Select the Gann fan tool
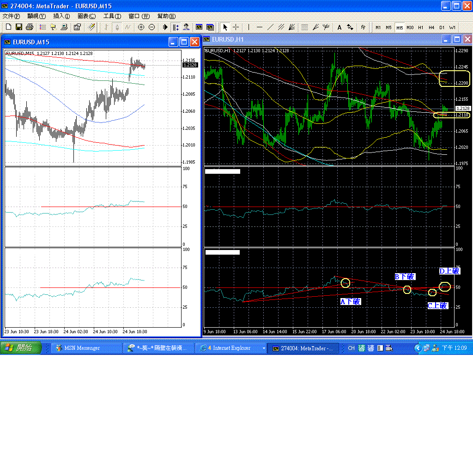The height and width of the screenshot is (476, 473). 291,27
